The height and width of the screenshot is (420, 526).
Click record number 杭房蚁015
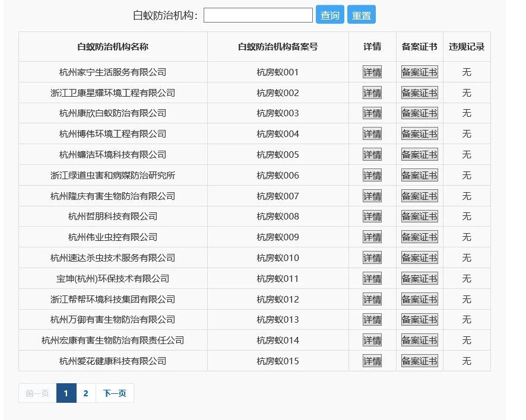(278, 361)
